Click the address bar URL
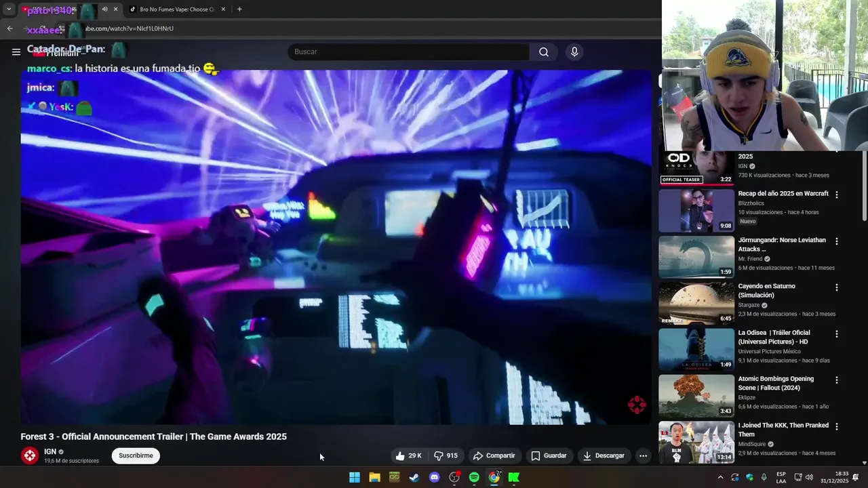868x488 pixels. (x=129, y=28)
